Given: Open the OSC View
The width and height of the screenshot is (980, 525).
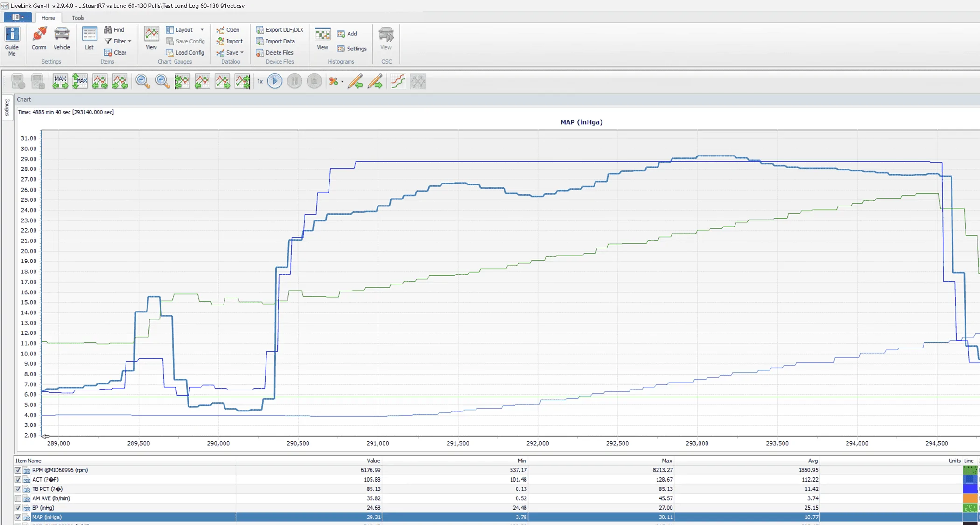Looking at the screenshot, I should click(386, 38).
